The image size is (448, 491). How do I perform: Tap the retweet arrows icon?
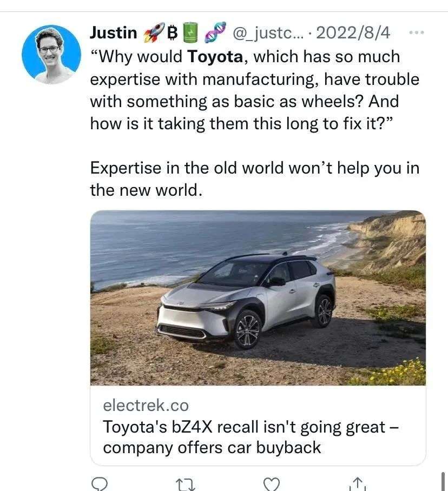coord(186,484)
